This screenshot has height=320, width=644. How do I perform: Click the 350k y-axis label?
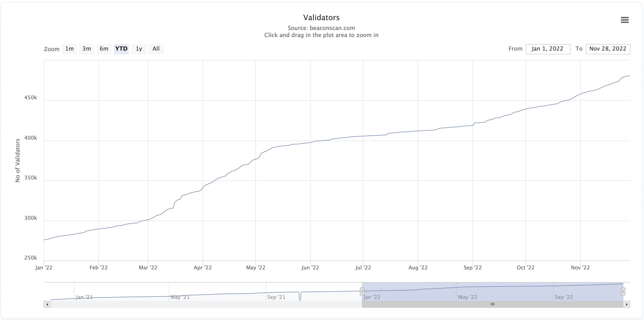[x=30, y=178]
